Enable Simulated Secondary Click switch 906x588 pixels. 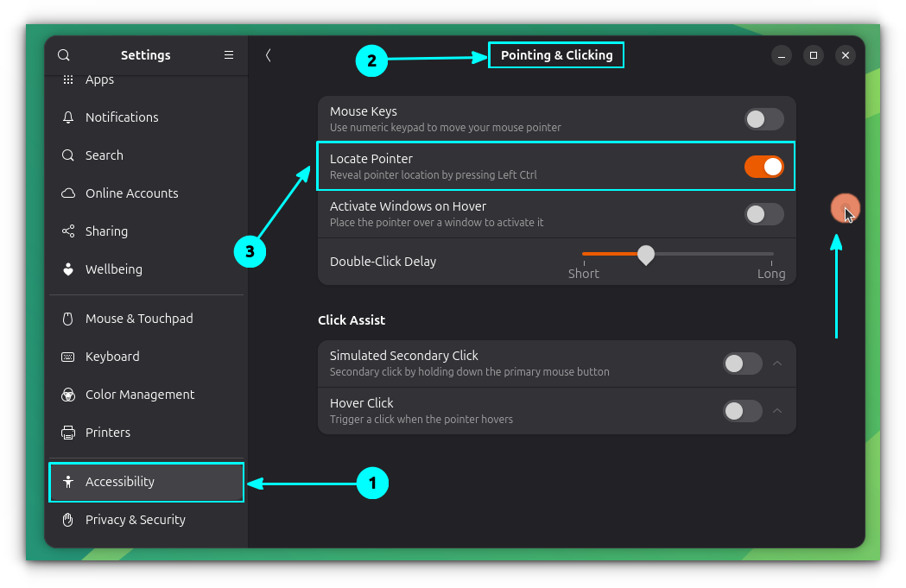743,364
